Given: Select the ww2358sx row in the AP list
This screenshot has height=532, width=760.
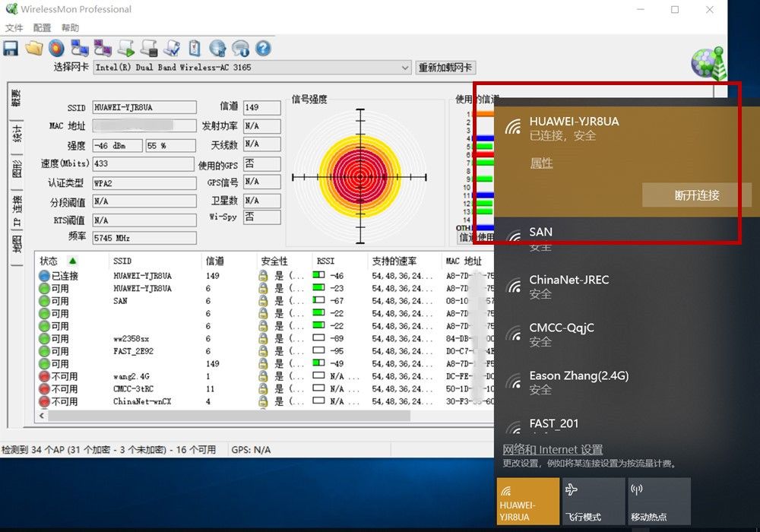Looking at the screenshot, I should (x=265, y=339).
